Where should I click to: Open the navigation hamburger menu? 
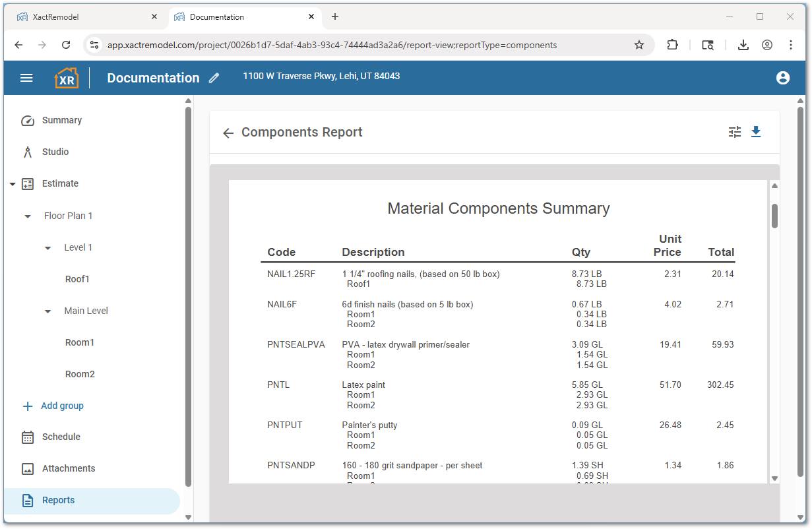point(26,77)
